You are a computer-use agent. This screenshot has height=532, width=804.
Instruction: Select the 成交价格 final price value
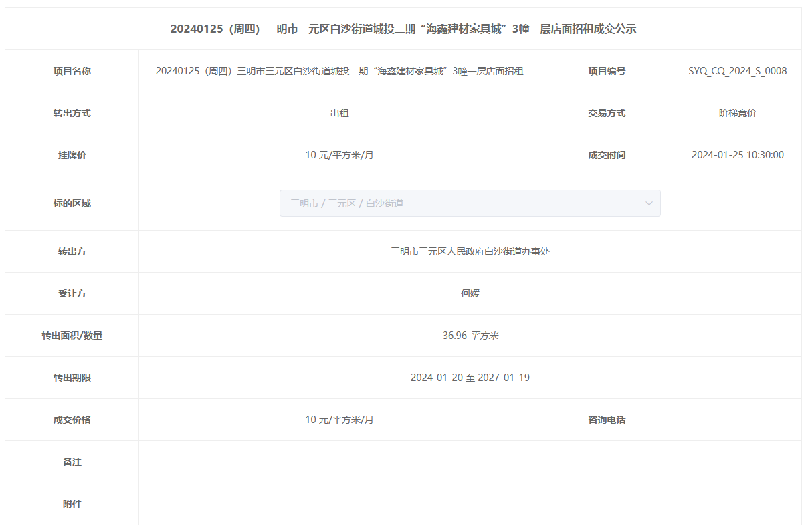coord(339,420)
